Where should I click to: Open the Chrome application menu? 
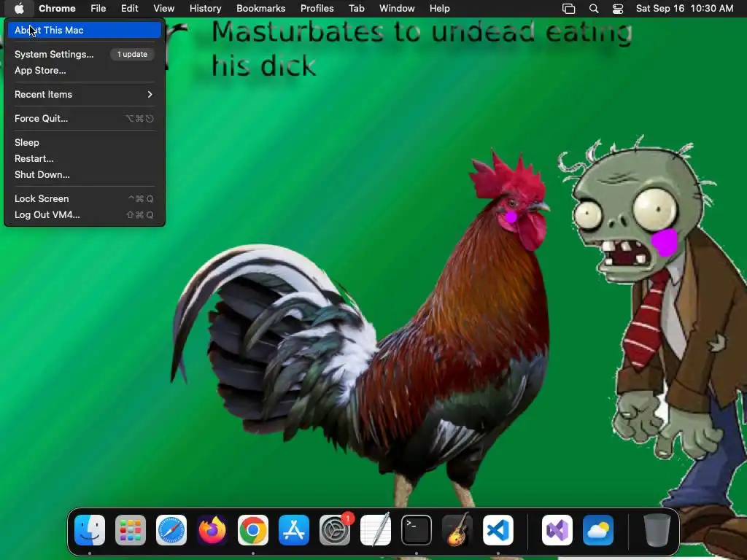tap(57, 9)
